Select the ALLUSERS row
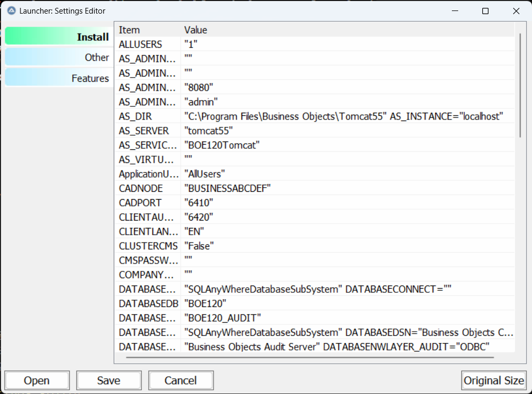 pyautogui.click(x=140, y=45)
